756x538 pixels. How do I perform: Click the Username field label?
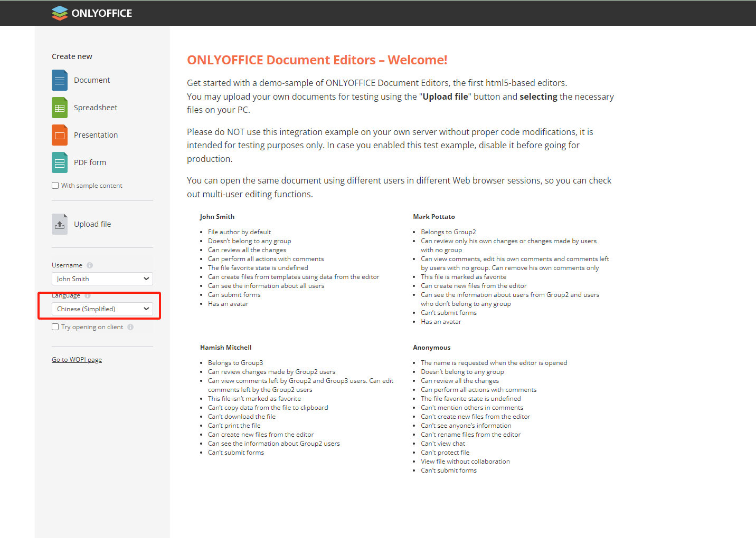pyautogui.click(x=67, y=265)
